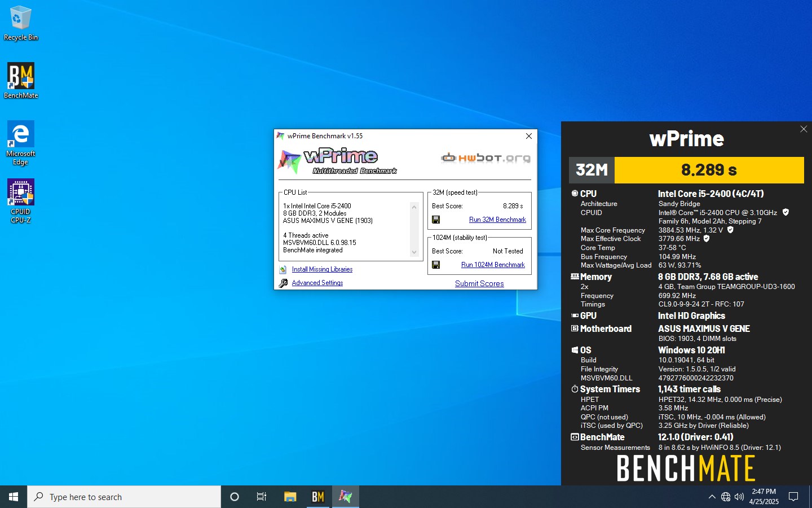Run the 1024M Benchmark
The image size is (812, 508).
(x=493, y=265)
